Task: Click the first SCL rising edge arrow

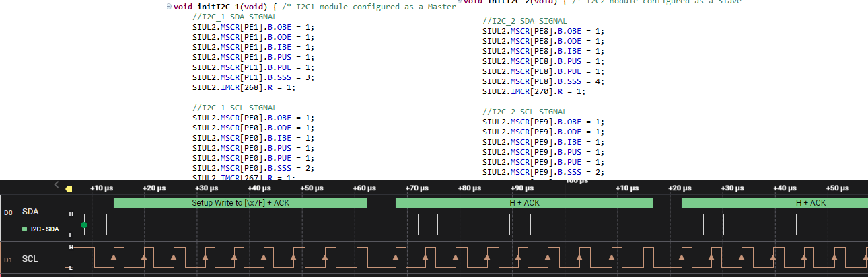Action: point(114,257)
